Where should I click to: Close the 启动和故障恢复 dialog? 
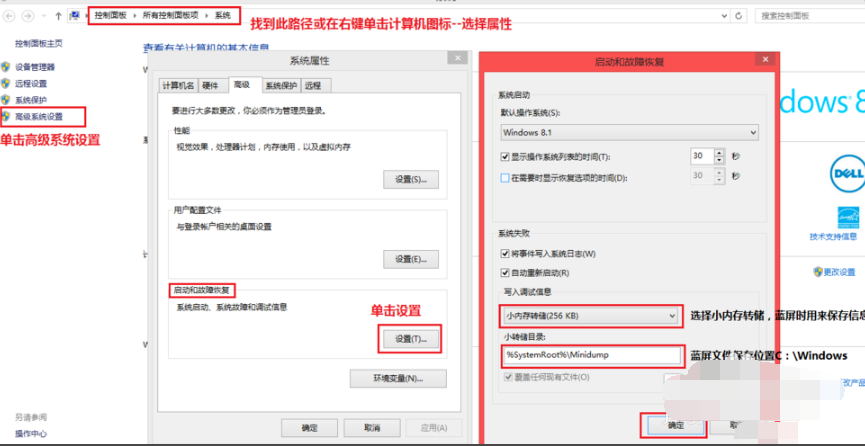[x=764, y=59]
